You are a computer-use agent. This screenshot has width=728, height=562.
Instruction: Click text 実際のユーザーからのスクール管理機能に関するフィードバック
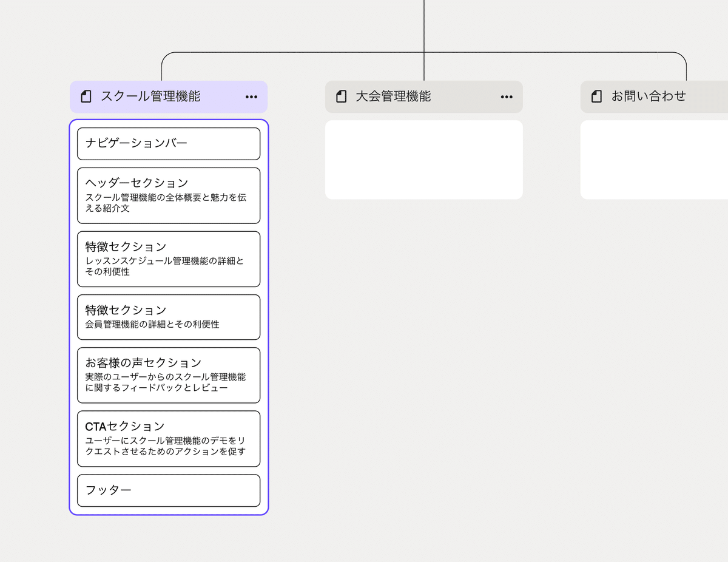coord(166,382)
